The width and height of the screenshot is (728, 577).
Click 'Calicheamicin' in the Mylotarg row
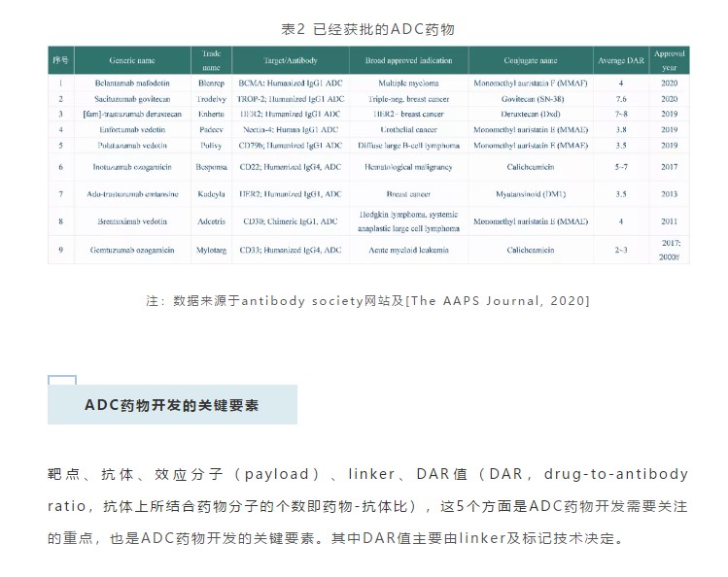click(x=531, y=250)
